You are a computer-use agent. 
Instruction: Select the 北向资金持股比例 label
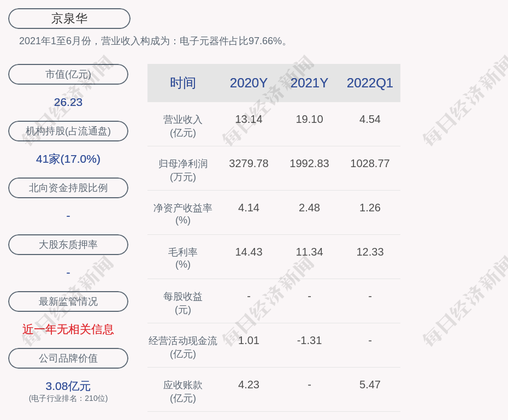click(68, 188)
